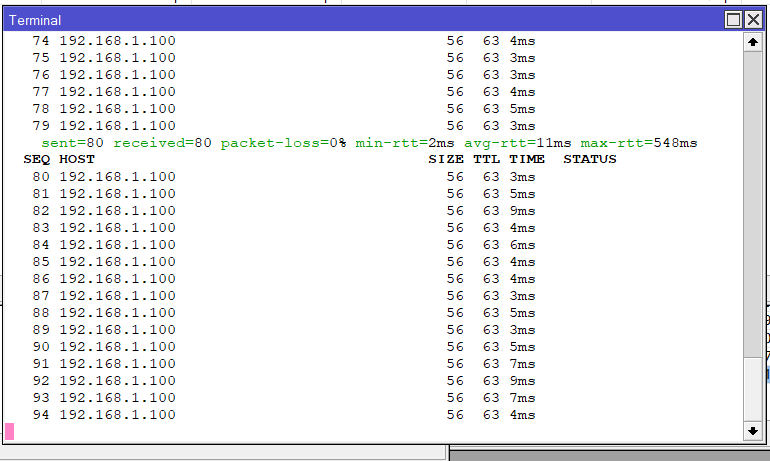The width and height of the screenshot is (770, 461).
Task: Click the packet-loss=0% summary value
Action: (x=283, y=143)
